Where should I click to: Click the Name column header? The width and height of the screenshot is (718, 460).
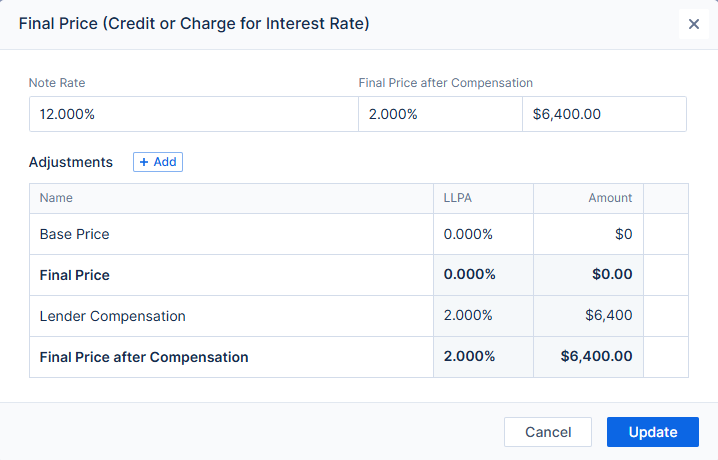coord(56,198)
